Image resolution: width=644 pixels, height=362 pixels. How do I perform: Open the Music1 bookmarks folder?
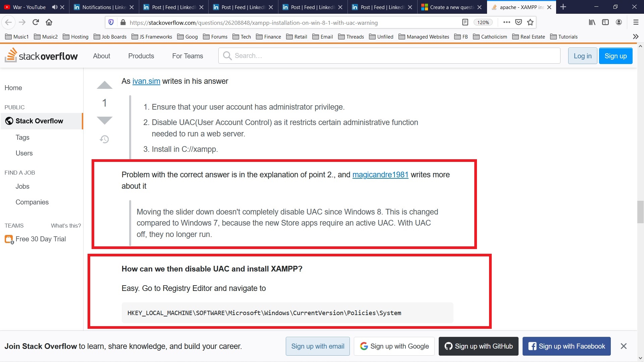coord(17,37)
